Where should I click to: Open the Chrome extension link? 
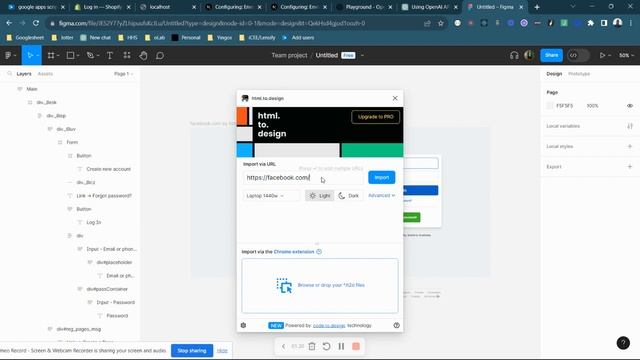pos(294,252)
